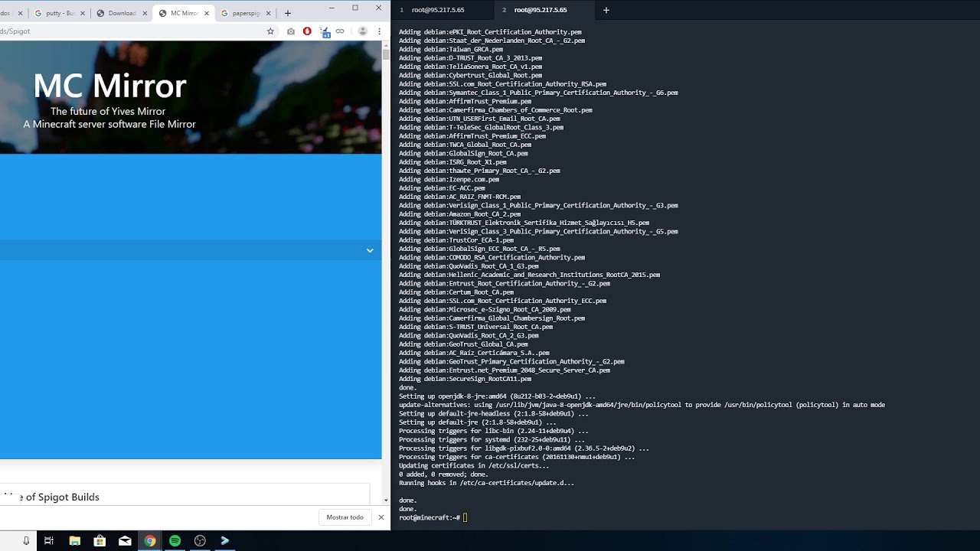Click 'Adding debian:ISRG_Root_X1.pem' line

point(452,162)
